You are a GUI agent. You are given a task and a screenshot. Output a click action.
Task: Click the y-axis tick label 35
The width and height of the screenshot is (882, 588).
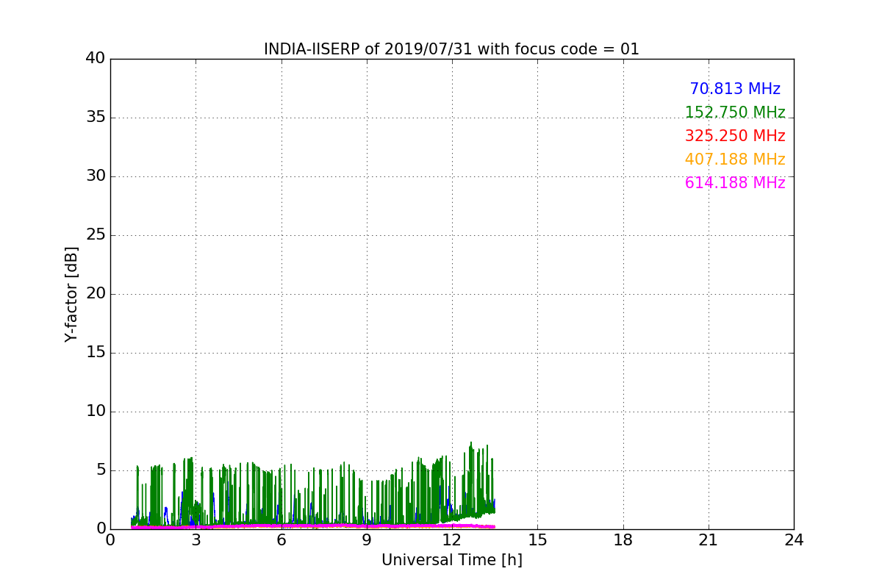click(x=96, y=118)
